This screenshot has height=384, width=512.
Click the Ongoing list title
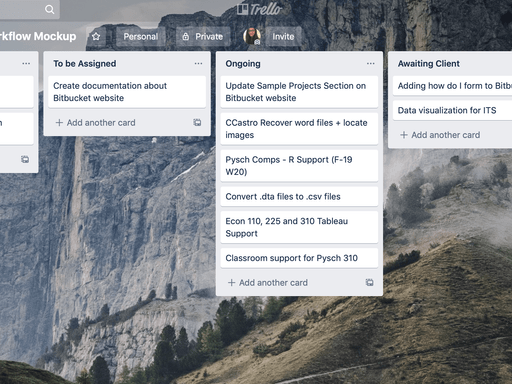pyautogui.click(x=243, y=63)
